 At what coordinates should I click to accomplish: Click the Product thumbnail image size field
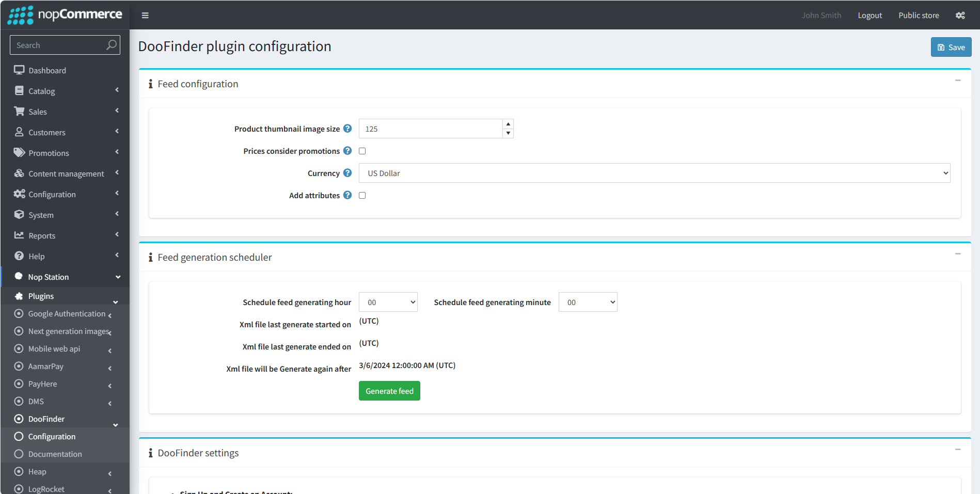(431, 129)
